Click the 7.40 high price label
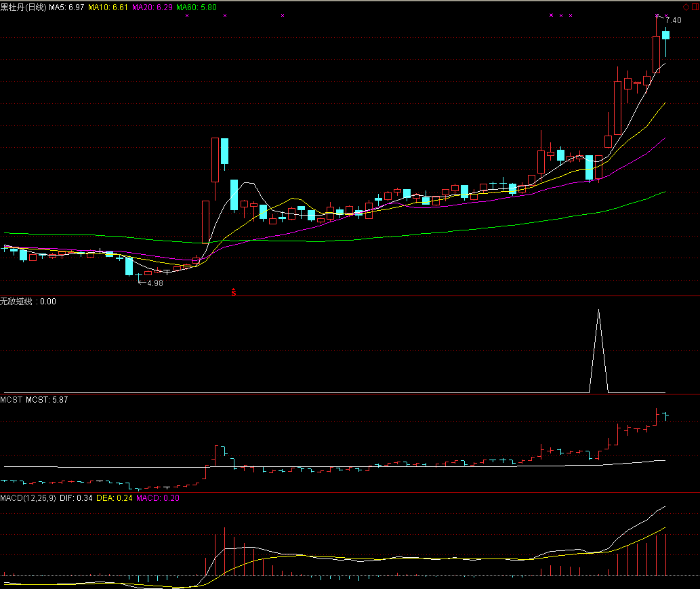The image size is (700, 589). (x=673, y=20)
